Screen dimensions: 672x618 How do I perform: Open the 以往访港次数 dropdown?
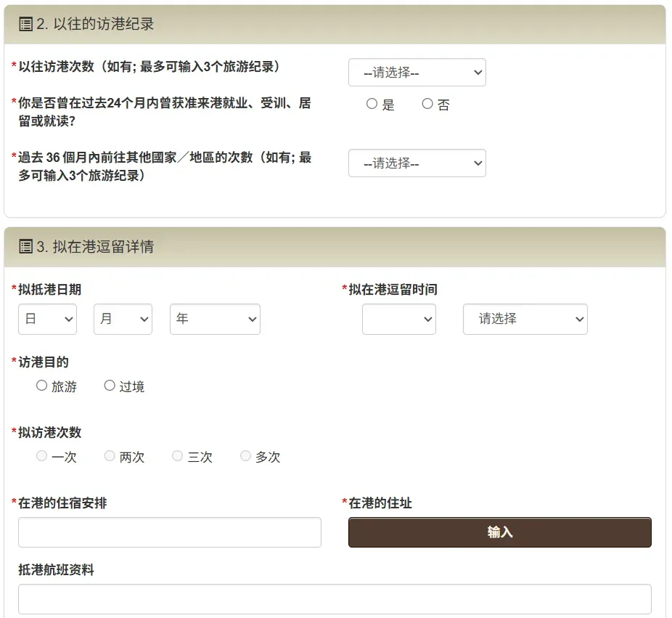click(417, 73)
